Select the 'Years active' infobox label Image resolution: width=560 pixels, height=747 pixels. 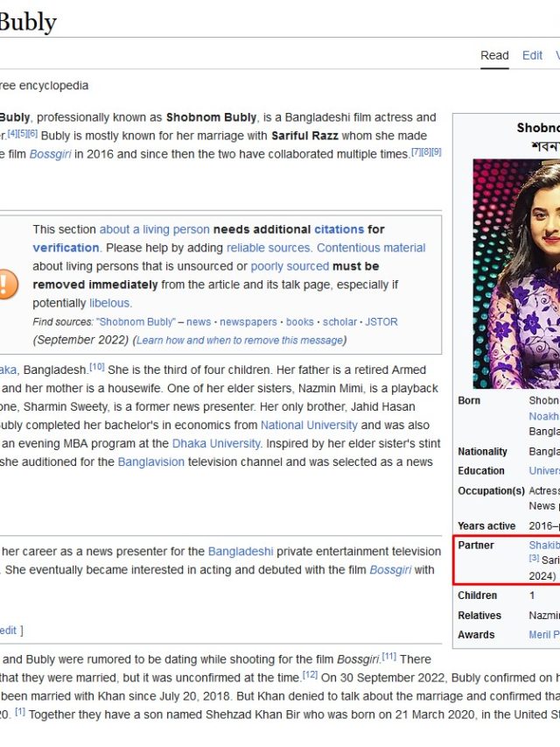pyautogui.click(x=486, y=526)
